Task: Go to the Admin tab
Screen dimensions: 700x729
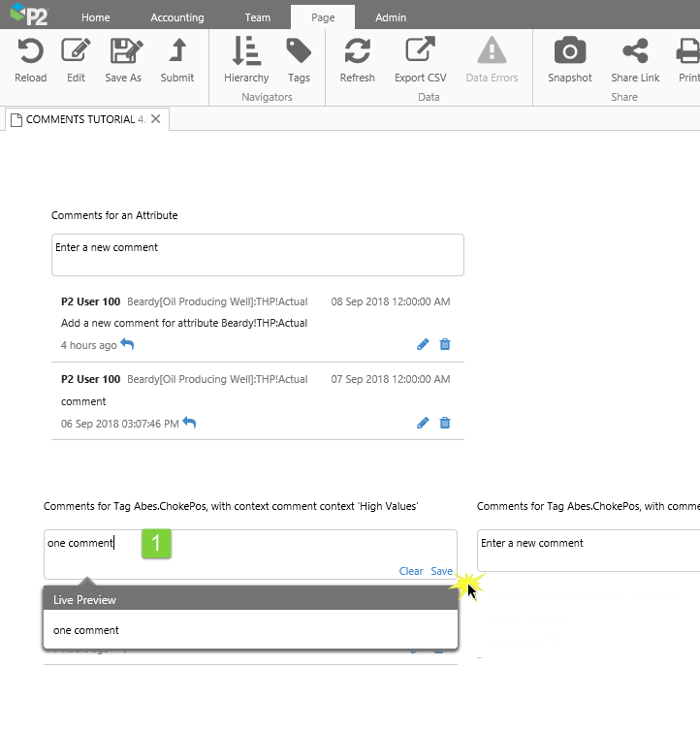Action: (391, 17)
